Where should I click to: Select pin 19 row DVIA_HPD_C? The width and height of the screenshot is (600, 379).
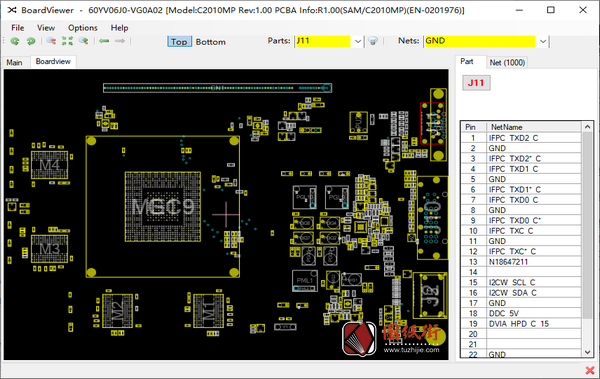point(521,324)
